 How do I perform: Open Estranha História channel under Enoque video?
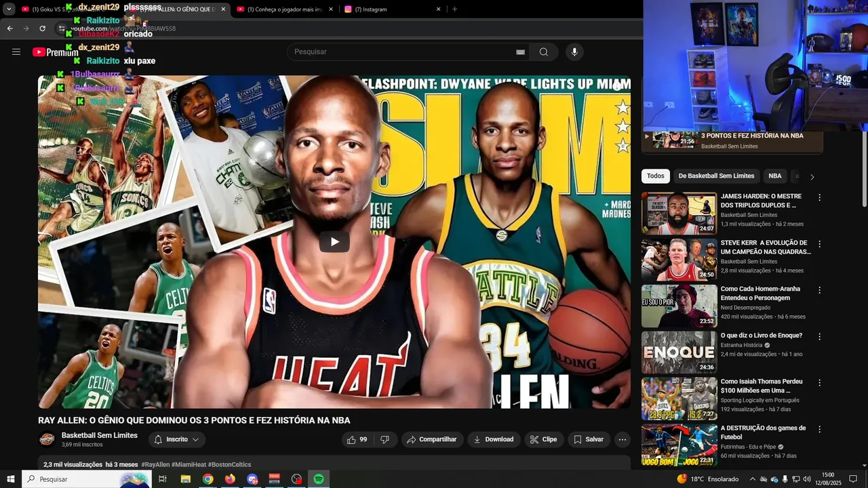741,345
